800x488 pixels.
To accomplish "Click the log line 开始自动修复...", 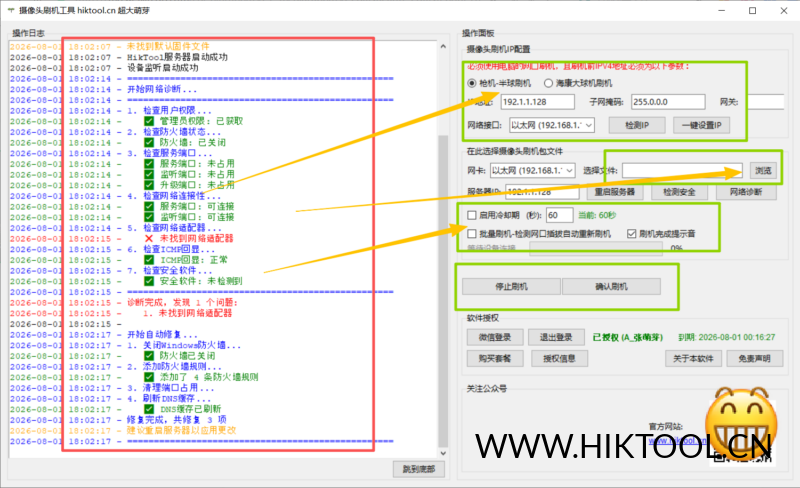I will [x=162, y=335].
